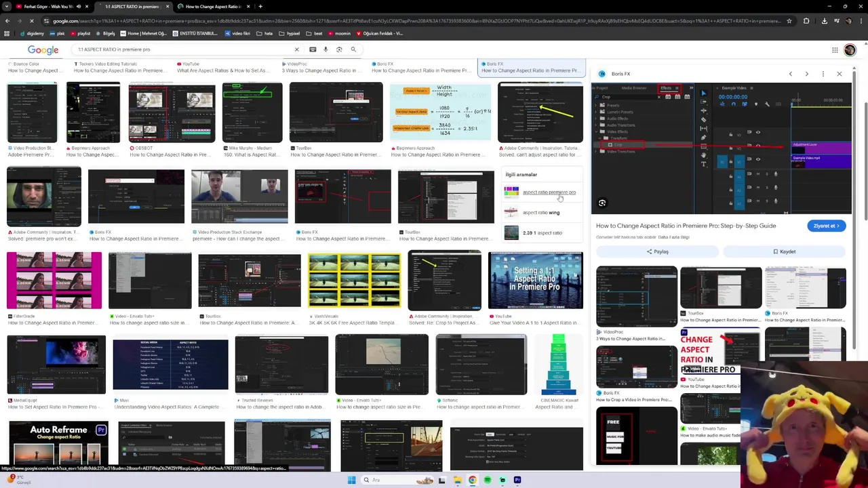Open the playlist bookmark
868x488 pixels.
pyautogui.click(x=81, y=33)
